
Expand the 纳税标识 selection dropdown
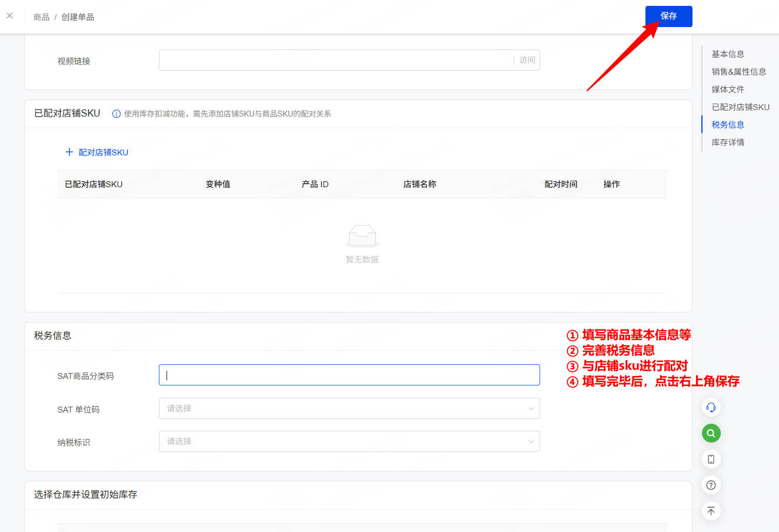click(349, 441)
